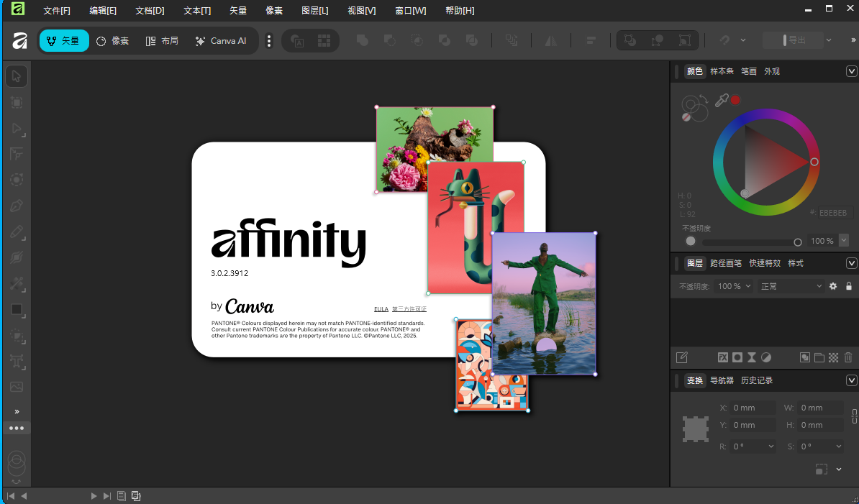Screen dimensions: 859x504
Task: Open the 颜色 panel options menu
Action: tap(851, 71)
